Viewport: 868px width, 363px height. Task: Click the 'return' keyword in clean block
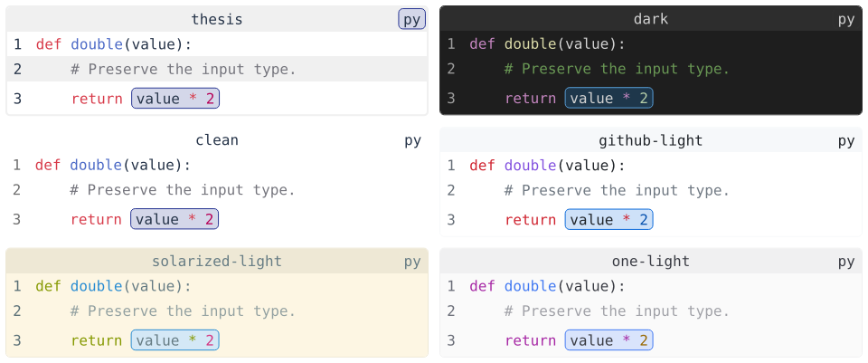tap(96, 219)
